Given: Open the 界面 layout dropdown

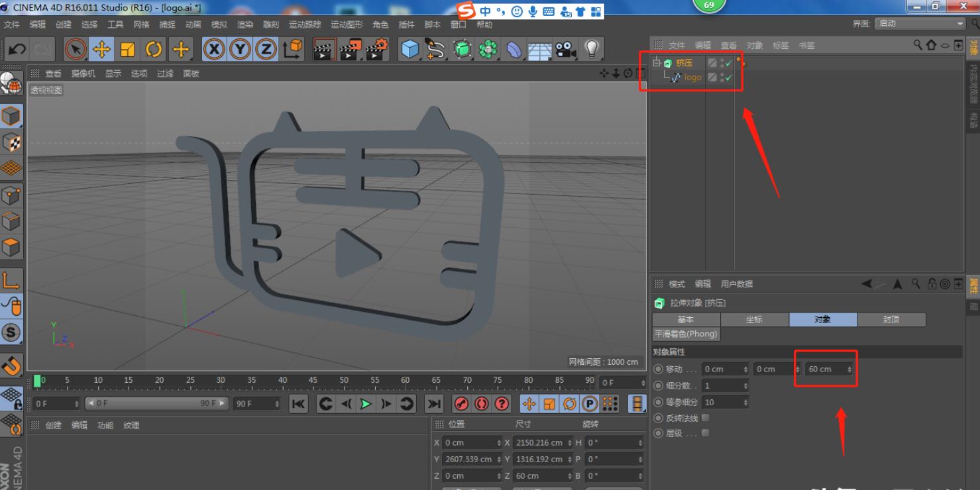Looking at the screenshot, I should pos(921,23).
